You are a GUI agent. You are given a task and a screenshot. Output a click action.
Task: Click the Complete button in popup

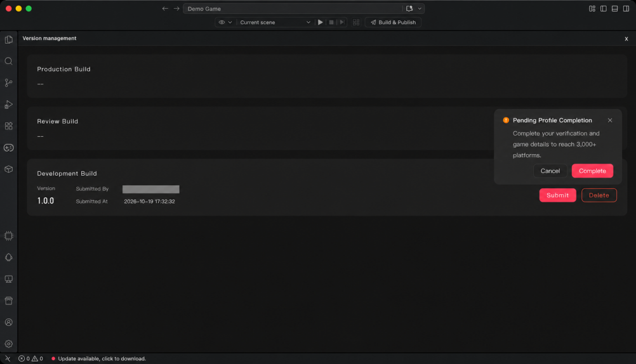(x=592, y=171)
